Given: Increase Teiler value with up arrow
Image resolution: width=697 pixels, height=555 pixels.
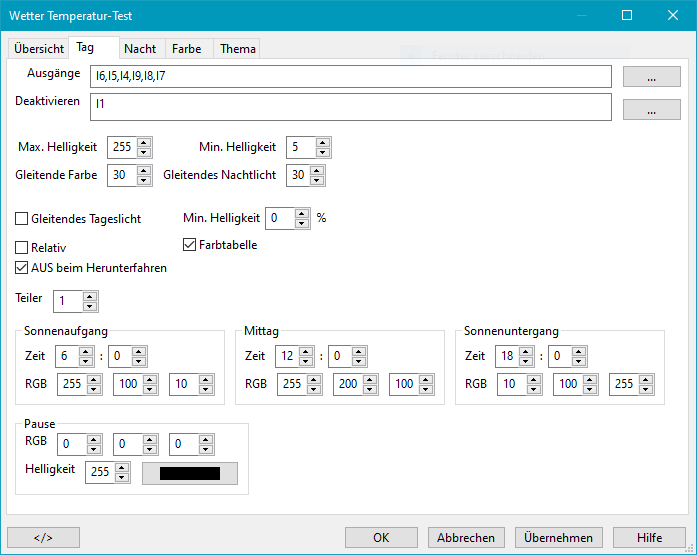Looking at the screenshot, I should click(90, 296).
